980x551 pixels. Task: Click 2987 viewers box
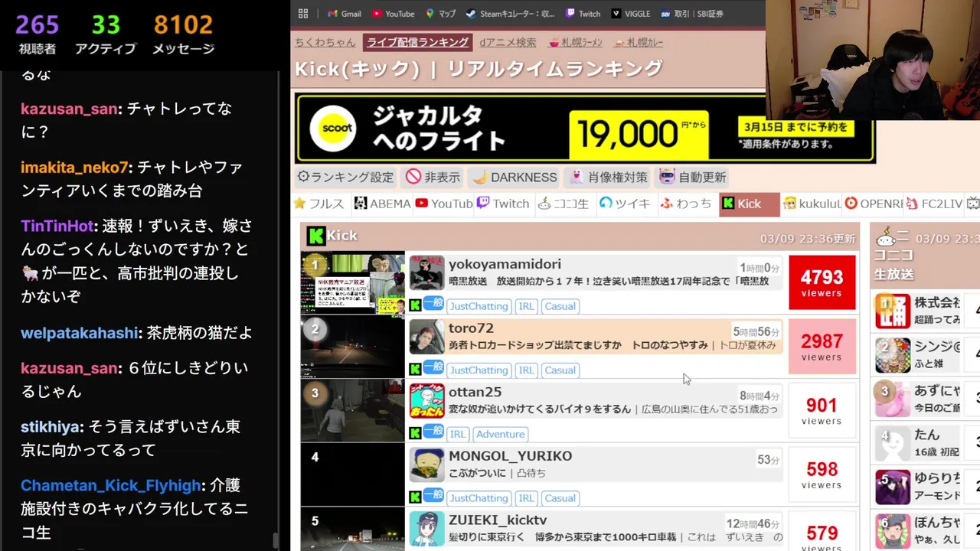click(x=822, y=347)
